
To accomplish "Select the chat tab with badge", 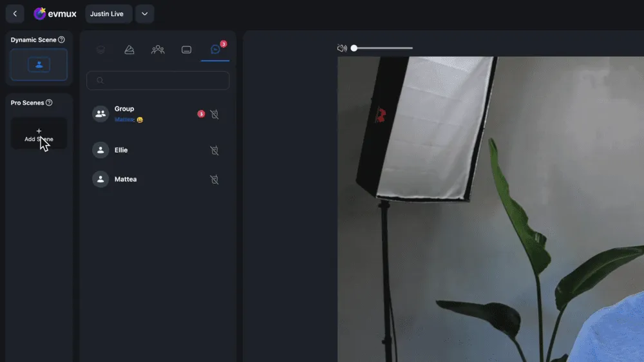I will [215, 50].
